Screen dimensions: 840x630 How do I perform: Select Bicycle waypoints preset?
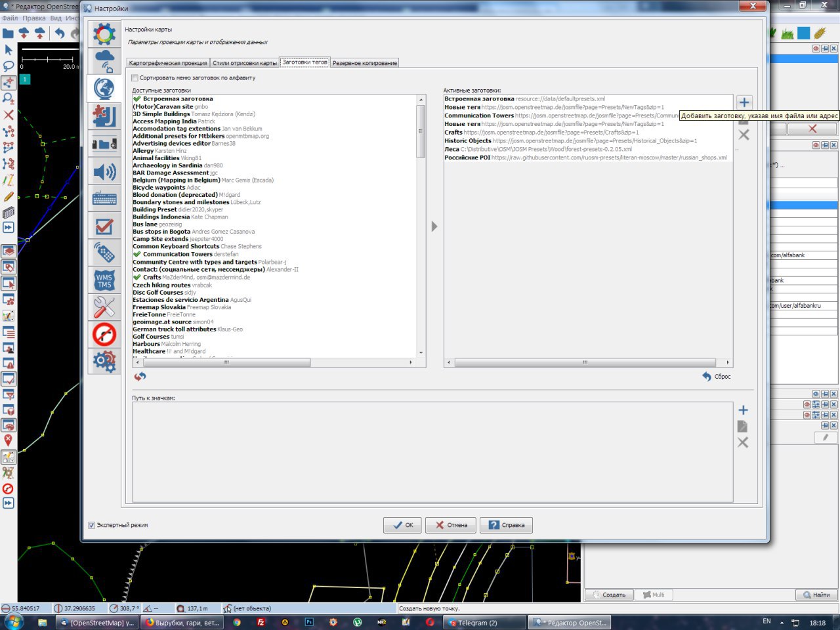tap(167, 188)
